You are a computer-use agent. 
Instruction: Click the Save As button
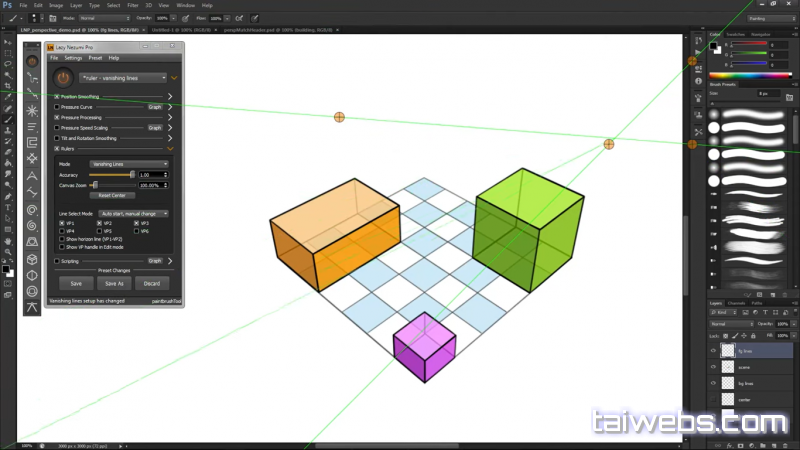[114, 283]
